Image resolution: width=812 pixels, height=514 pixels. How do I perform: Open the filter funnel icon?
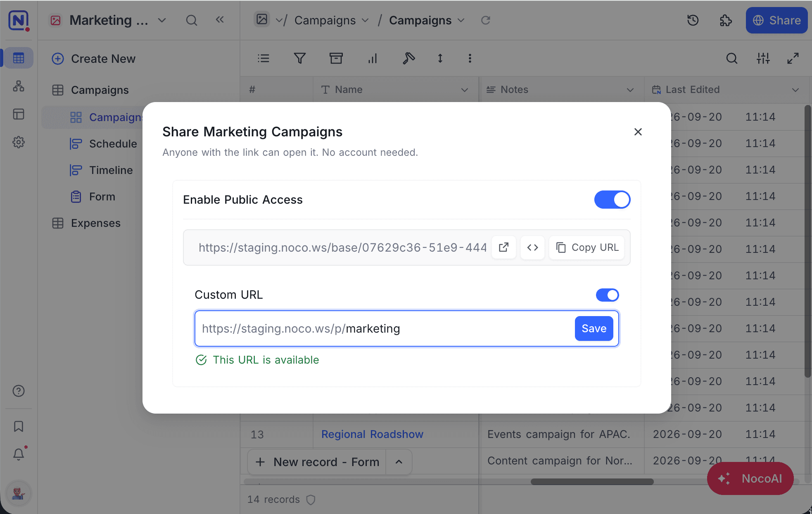(299, 58)
